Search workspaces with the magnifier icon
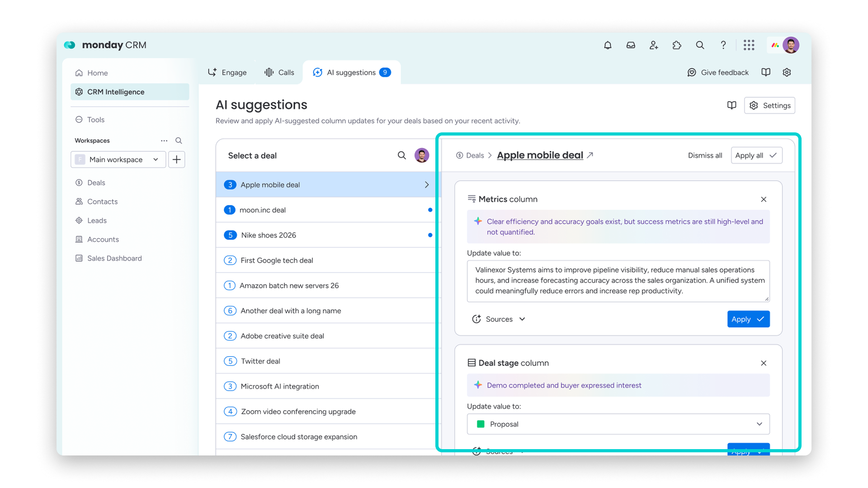The image size is (868, 488). pyautogui.click(x=179, y=141)
